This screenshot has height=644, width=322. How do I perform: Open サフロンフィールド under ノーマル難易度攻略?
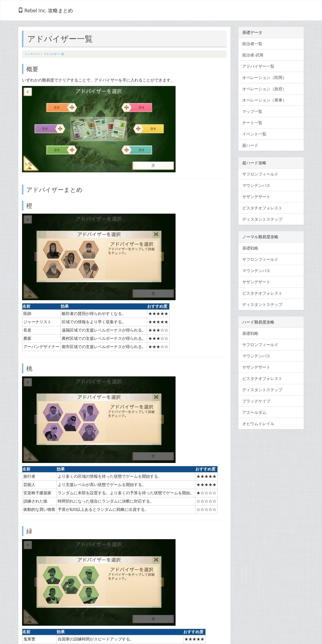(271, 259)
